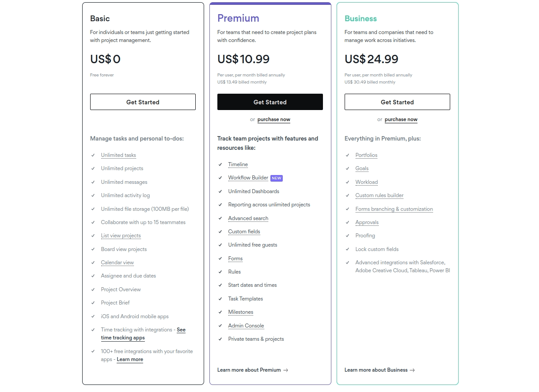539x392 pixels.
Task: Open the Custom rules builder feature link
Action: [x=380, y=195]
